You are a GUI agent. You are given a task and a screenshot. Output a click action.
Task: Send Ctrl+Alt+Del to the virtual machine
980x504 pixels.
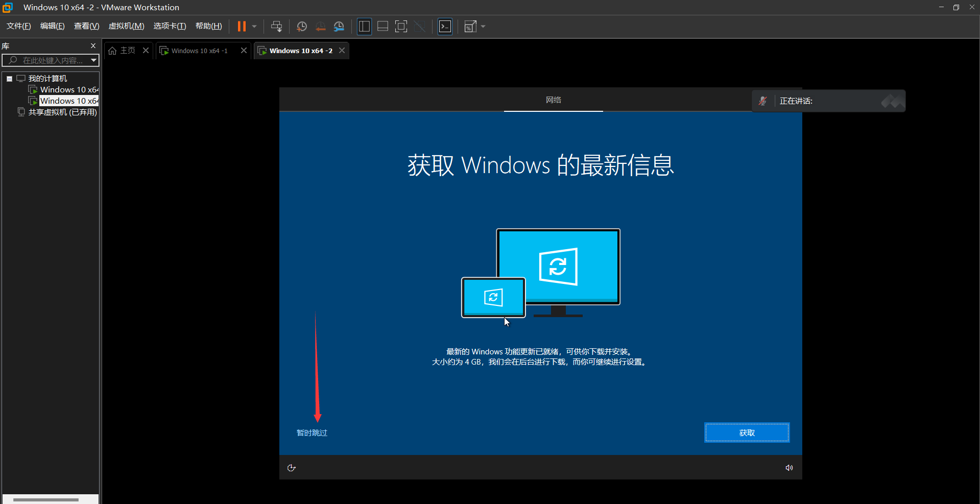(x=276, y=26)
